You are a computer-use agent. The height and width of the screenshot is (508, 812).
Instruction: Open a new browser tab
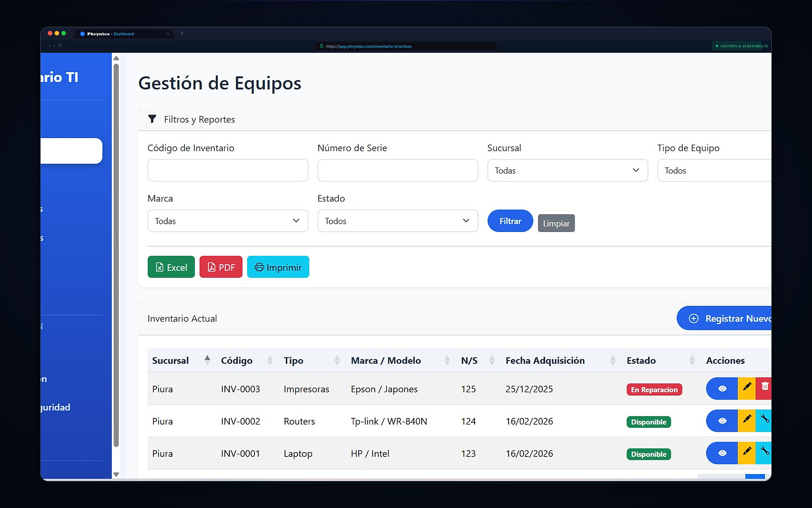[182, 33]
